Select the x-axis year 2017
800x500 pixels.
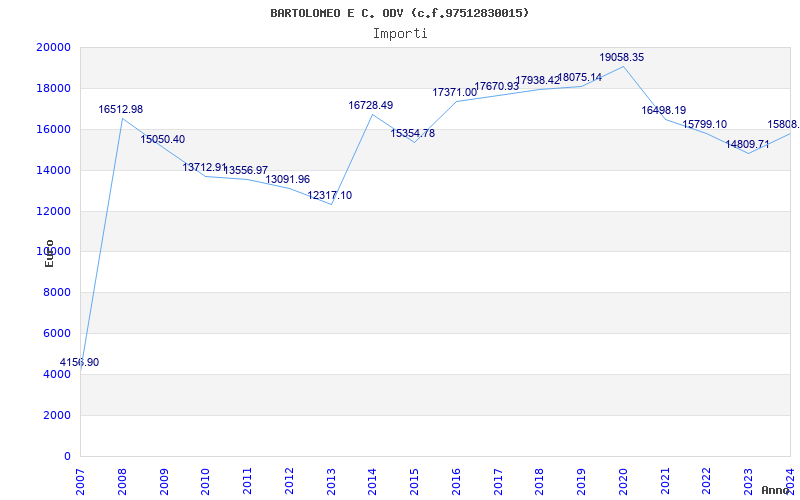[498, 482]
